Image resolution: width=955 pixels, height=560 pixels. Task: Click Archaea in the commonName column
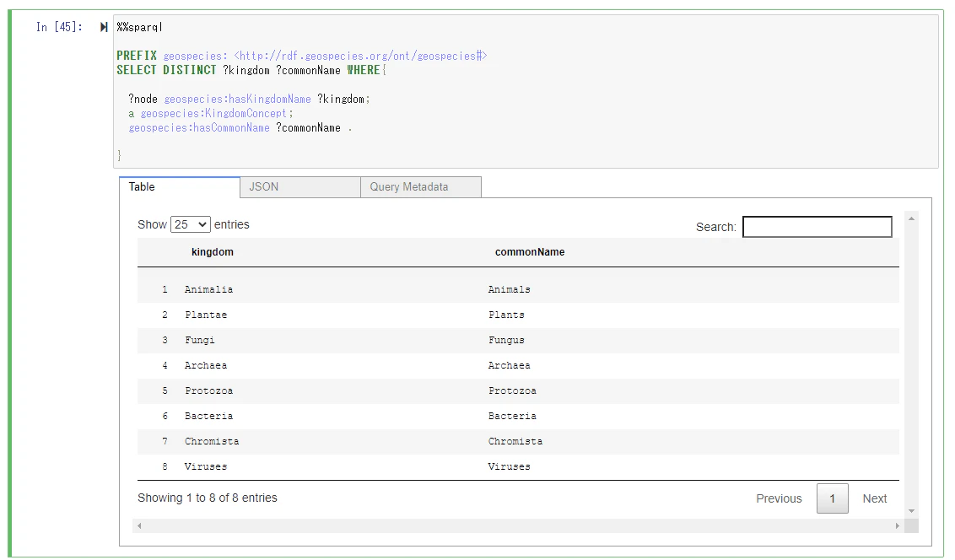[x=510, y=366]
